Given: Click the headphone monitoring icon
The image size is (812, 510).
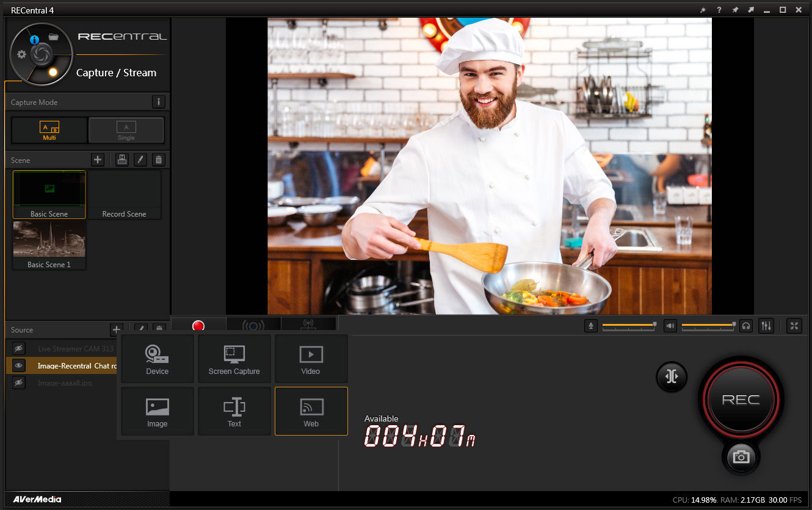Looking at the screenshot, I should point(745,326).
